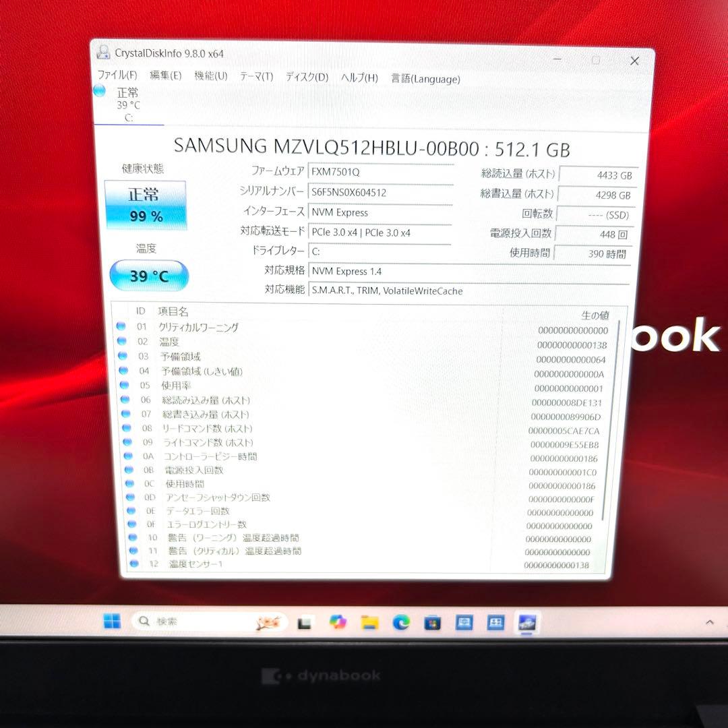This screenshot has height=728, width=728.
Task: Open the 機能(U) menu
Action: 211,75
